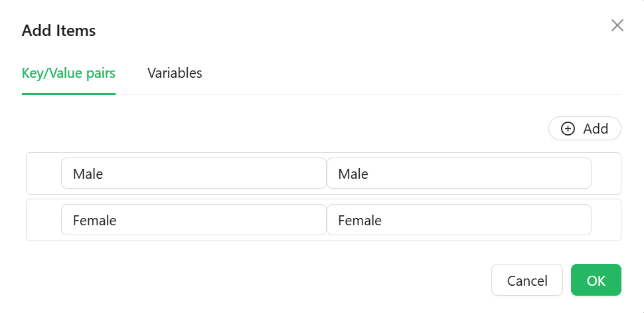Select the second key/value row for Female

coord(43,220)
